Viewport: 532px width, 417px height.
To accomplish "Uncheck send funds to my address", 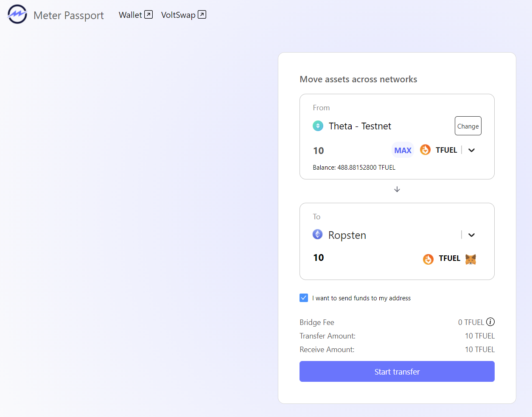I will coord(304,298).
